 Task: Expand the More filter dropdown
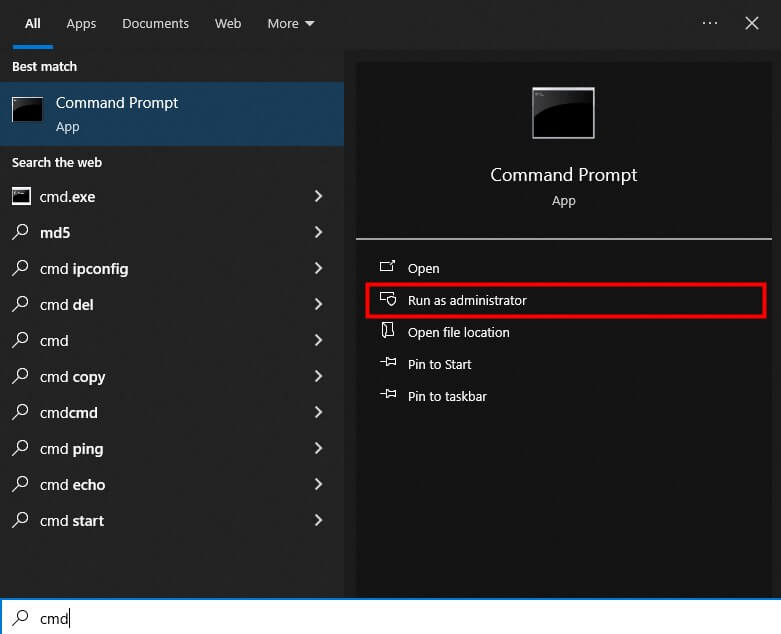click(290, 23)
